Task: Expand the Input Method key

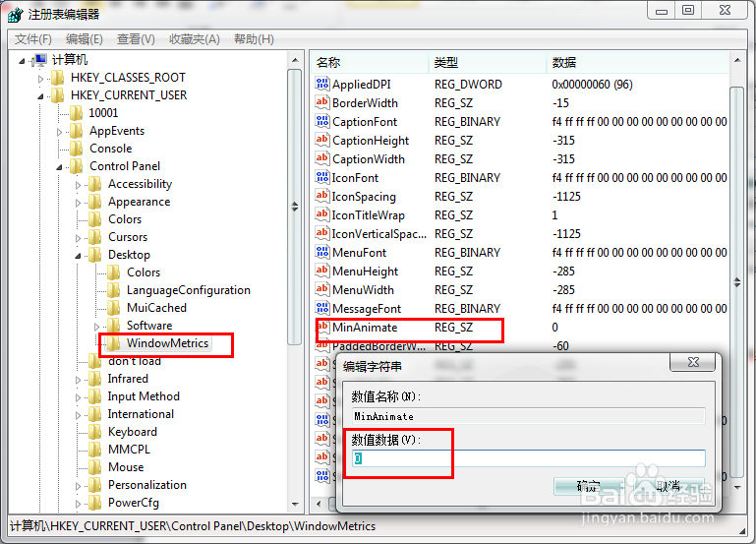Action: (x=78, y=397)
